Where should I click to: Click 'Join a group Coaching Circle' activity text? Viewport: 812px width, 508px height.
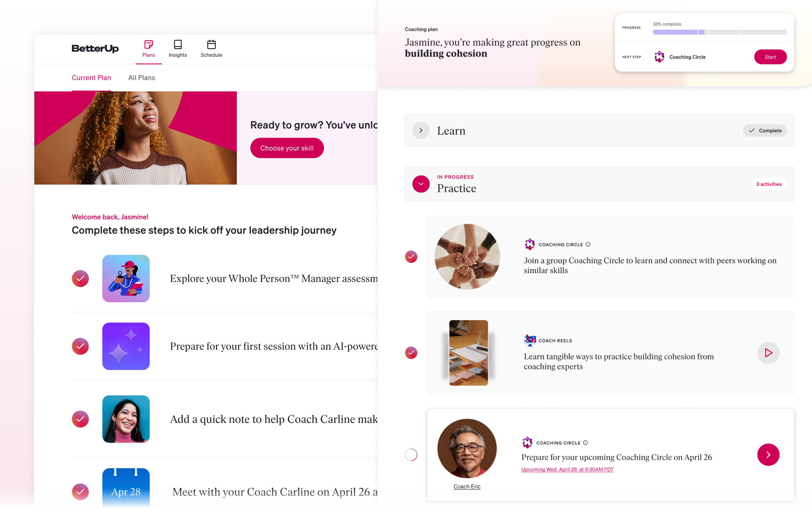650,265
